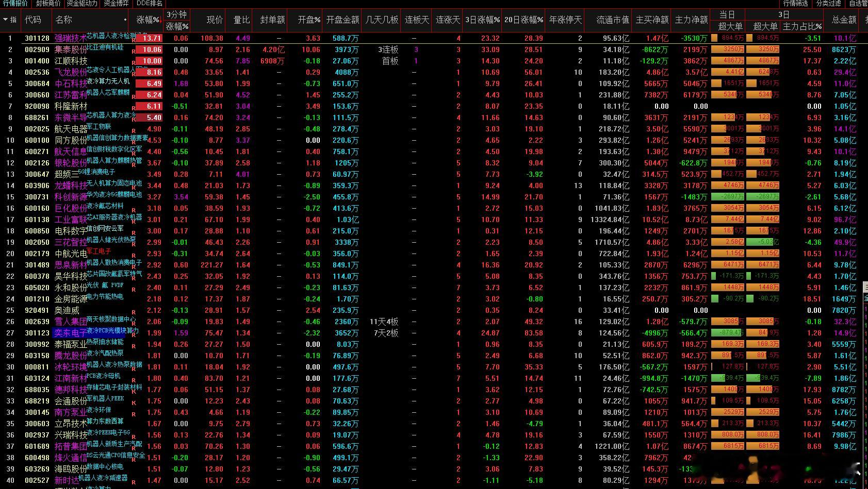Click the 7天2板 cell for 奕东电子
Screen dimensions: 868x489
(x=386, y=333)
